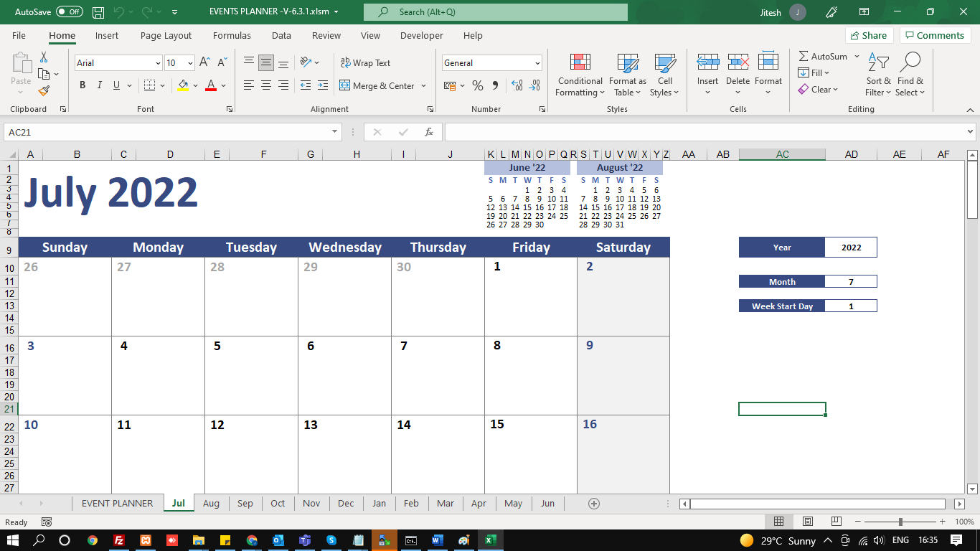Click the Increase Font Size icon
Screen dimensions: 980x551
pos(204,62)
